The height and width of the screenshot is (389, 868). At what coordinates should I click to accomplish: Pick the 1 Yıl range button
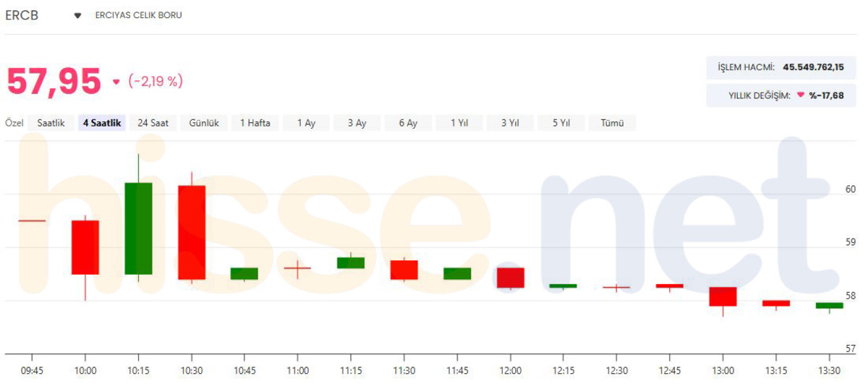click(x=459, y=123)
